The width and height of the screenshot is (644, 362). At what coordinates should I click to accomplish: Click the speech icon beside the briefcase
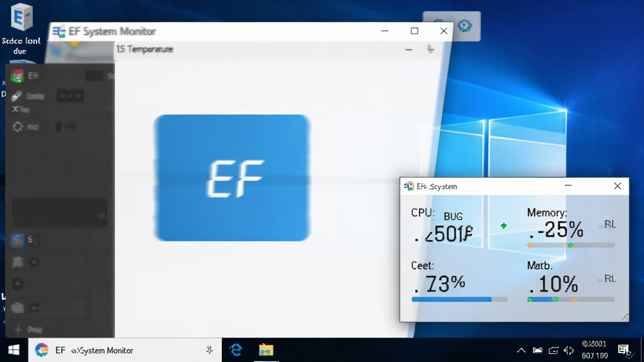tap(35, 307)
